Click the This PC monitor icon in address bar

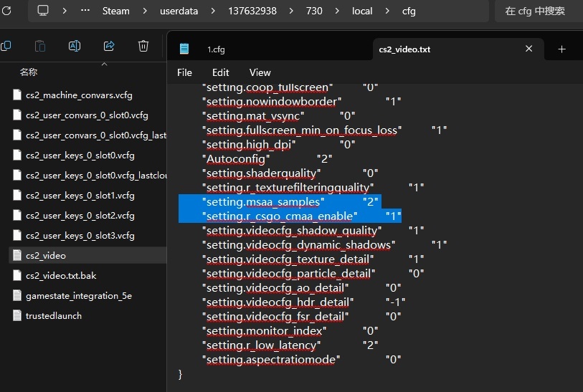click(43, 11)
